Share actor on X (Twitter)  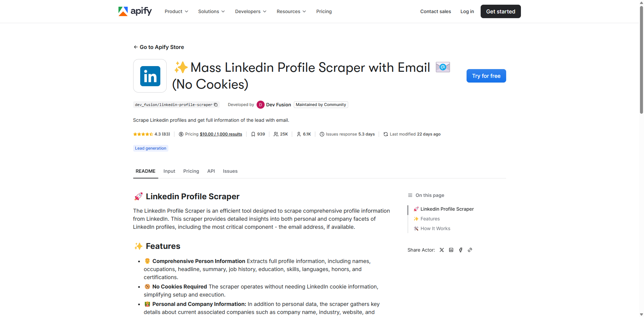click(442, 250)
